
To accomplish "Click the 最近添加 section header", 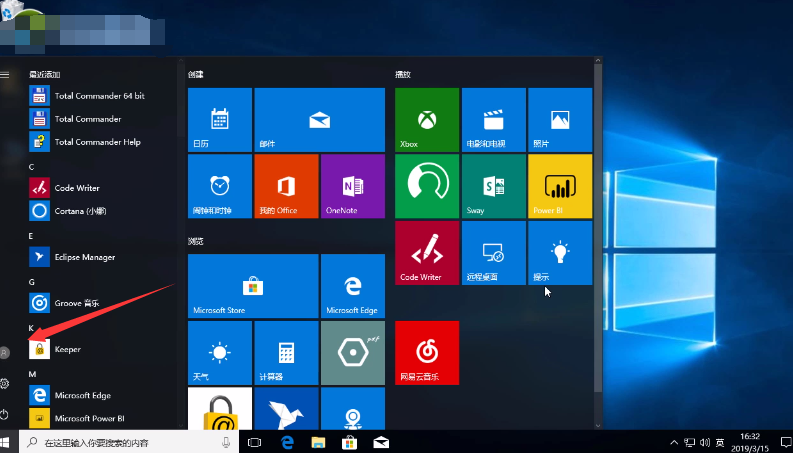I will 45,74.
